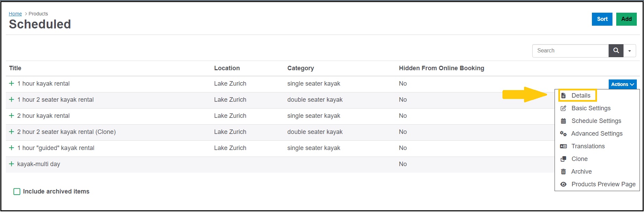Choose Advanced Settings from the Actions menu
Image resolution: width=644 pixels, height=212 pixels.
coord(597,134)
